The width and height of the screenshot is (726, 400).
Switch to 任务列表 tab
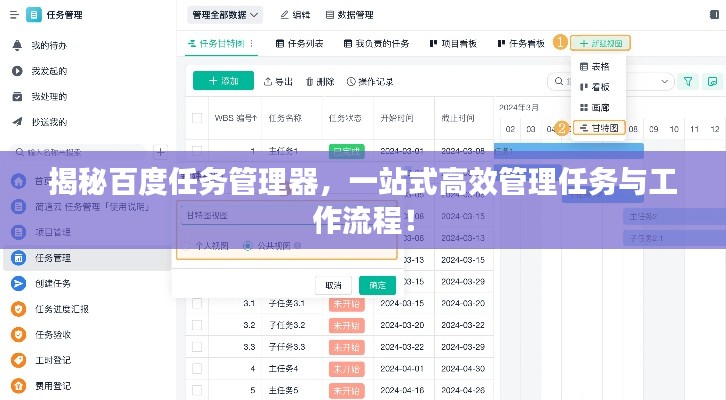click(x=299, y=44)
